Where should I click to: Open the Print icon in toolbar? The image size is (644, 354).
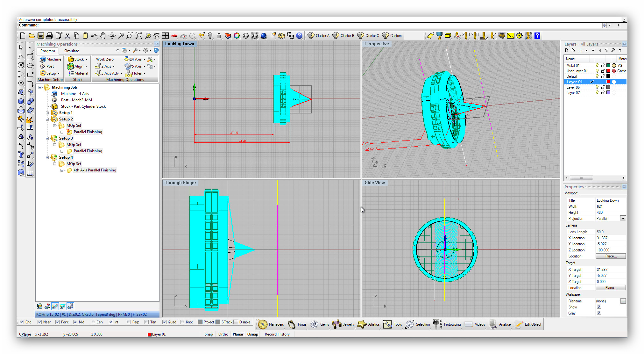coord(49,36)
